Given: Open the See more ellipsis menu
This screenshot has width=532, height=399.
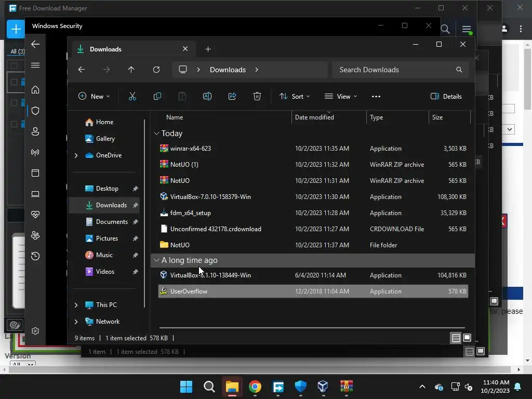Looking at the screenshot, I should click(x=376, y=96).
